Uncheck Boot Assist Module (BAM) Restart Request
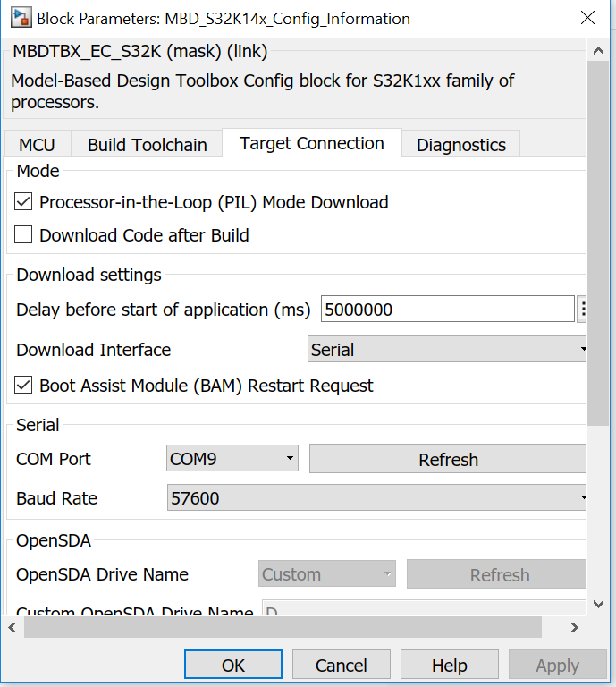This screenshot has width=616, height=687. [x=24, y=386]
